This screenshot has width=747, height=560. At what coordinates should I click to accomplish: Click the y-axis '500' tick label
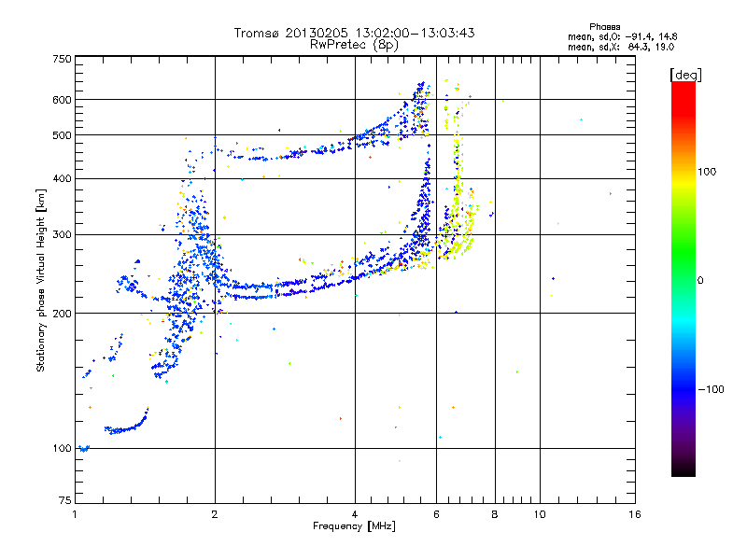point(62,135)
